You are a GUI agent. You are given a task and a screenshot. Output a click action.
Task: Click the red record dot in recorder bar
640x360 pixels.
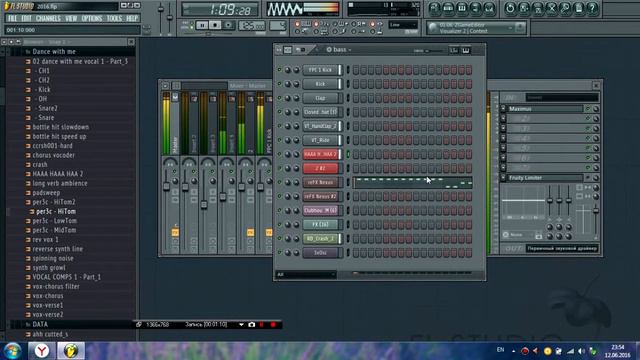273,324
